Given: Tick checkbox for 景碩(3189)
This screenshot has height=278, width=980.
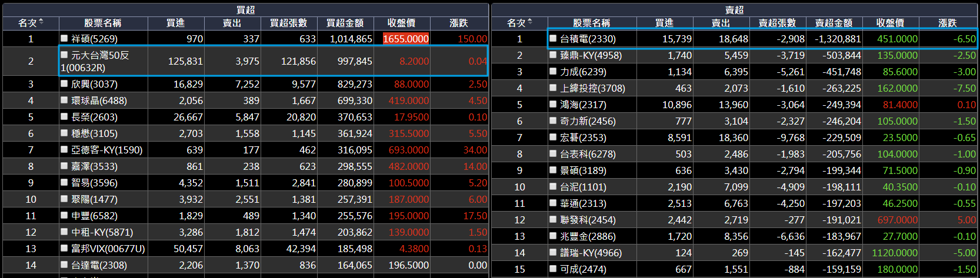Looking at the screenshot, I should coord(553,170).
